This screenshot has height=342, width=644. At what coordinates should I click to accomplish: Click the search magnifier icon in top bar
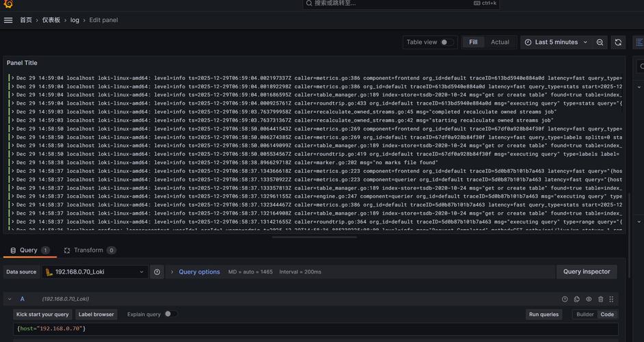click(x=309, y=3)
